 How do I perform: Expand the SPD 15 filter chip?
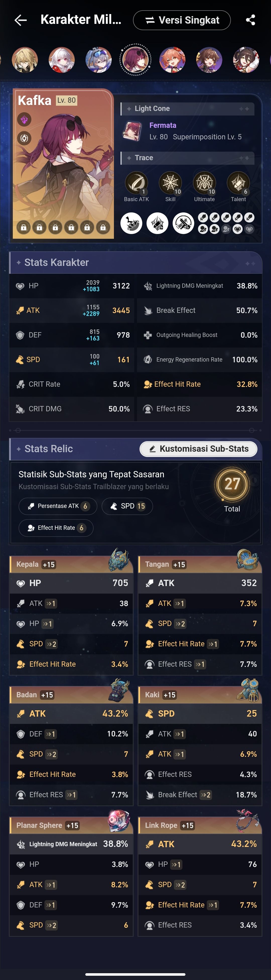pyautogui.click(x=127, y=506)
